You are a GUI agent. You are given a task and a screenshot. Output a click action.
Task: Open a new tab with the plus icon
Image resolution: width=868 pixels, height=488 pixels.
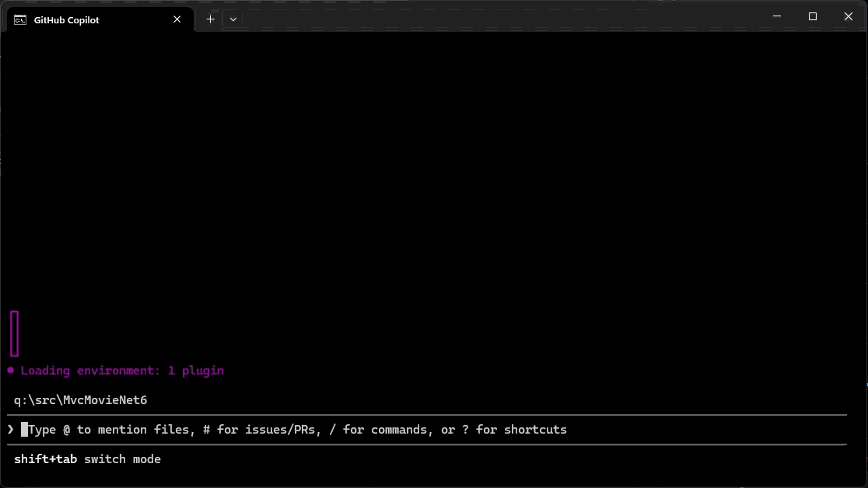pyautogui.click(x=210, y=19)
